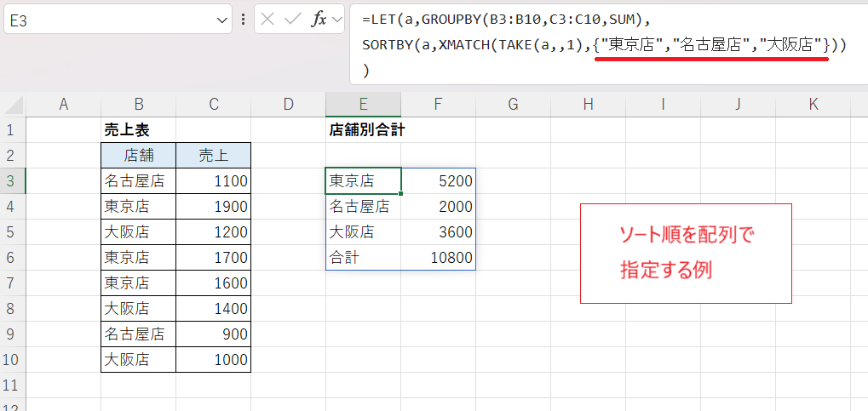Open the Insert Function fx dialog
868x411 pixels.
point(319,20)
